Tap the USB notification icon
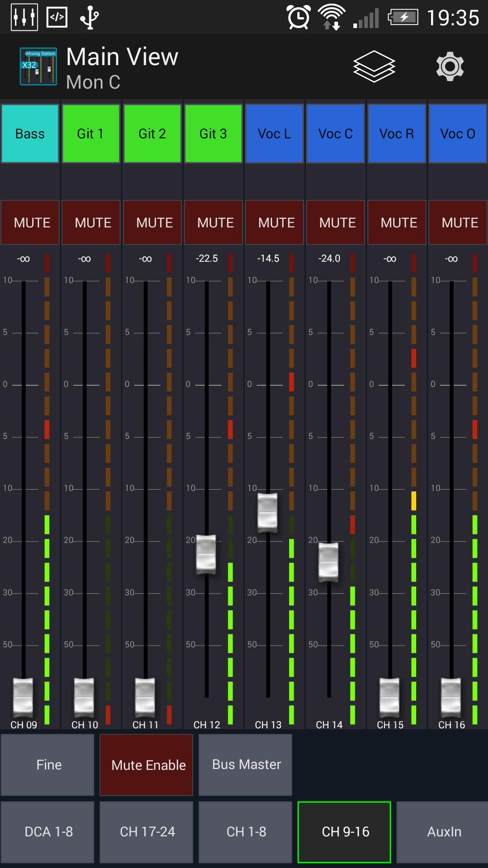The image size is (488, 868). pyautogui.click(x=89, y=18)
